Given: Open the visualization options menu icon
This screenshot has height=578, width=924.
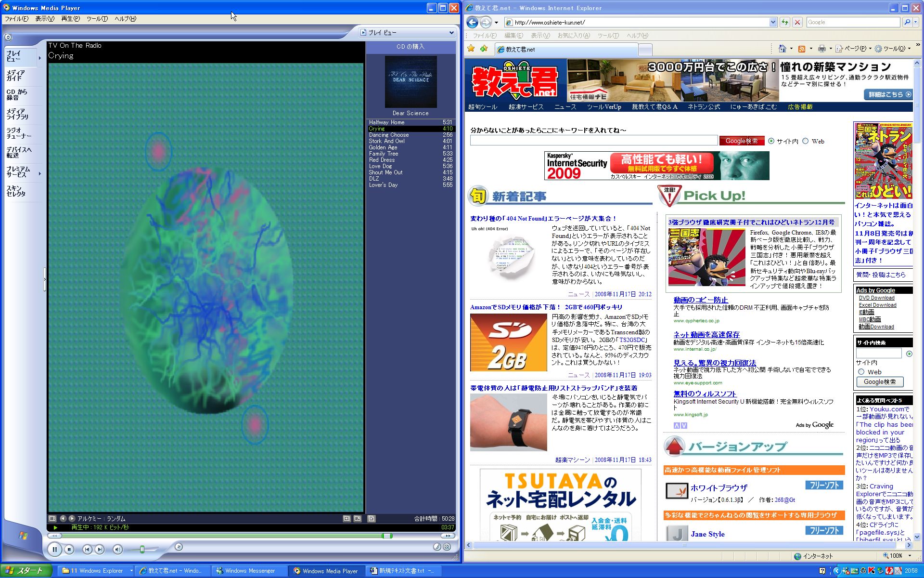Looking at the screenshot, I should [x=52, y=519].
